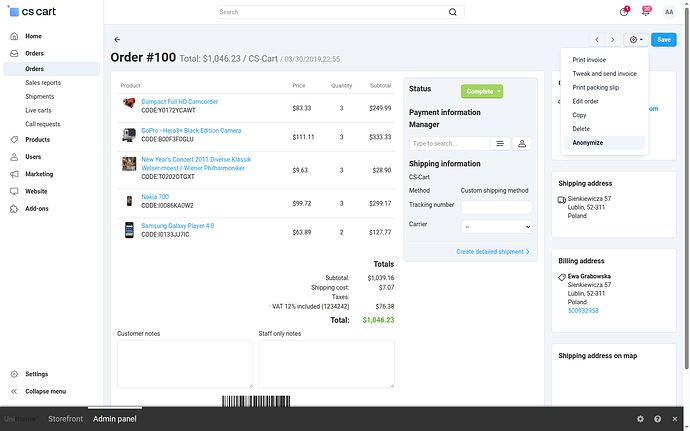Image resolution: width=690 pixels, height=431 pixels.
Task: Click the camcorder product thumbnail
Action: point(129,103)
